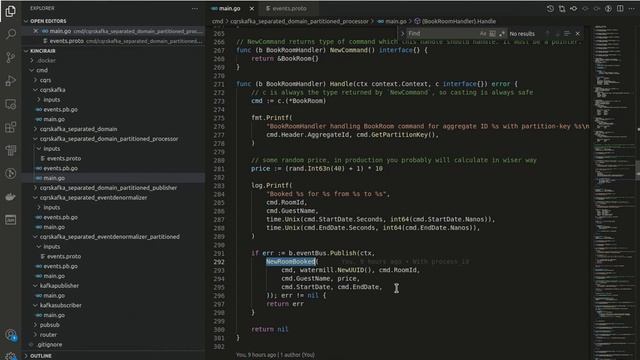Collapse the cmd folder

click(32, 70)
